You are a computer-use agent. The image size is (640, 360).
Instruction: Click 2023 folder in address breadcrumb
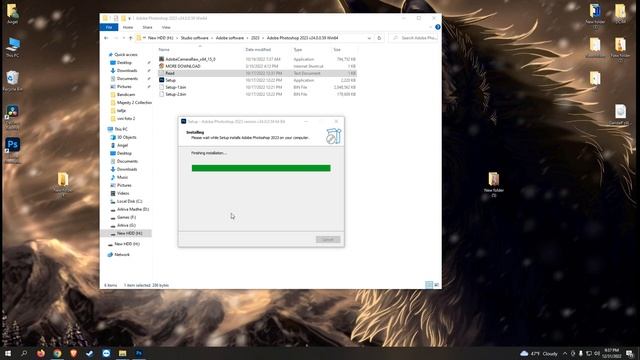click(255, 38)
